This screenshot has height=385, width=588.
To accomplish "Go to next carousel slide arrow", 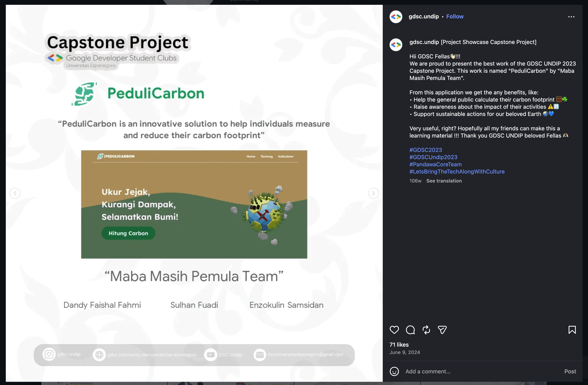I will pos(373,193).
